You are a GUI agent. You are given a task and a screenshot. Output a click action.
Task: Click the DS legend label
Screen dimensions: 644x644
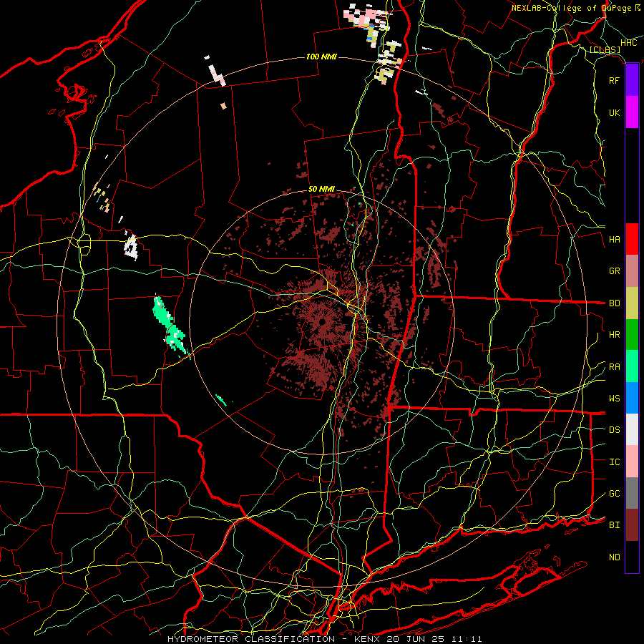pyautogui.click(x=614, y=430)
